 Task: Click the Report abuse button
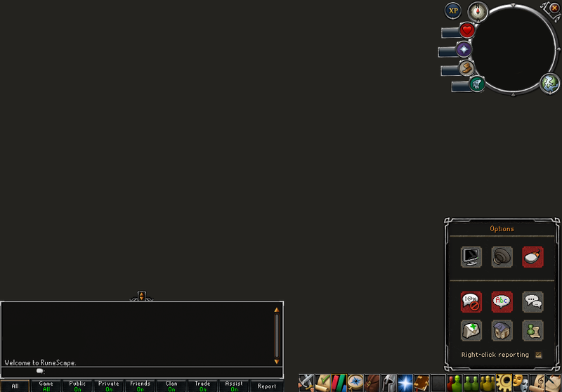267,386
